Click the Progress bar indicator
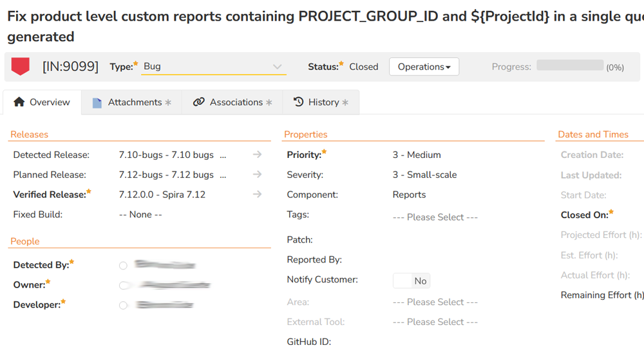 point(570,66)
